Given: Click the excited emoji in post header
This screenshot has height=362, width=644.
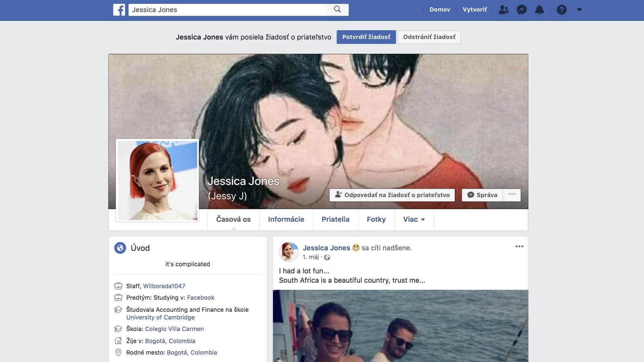Looking at the screenshot, I should [356, 248].
